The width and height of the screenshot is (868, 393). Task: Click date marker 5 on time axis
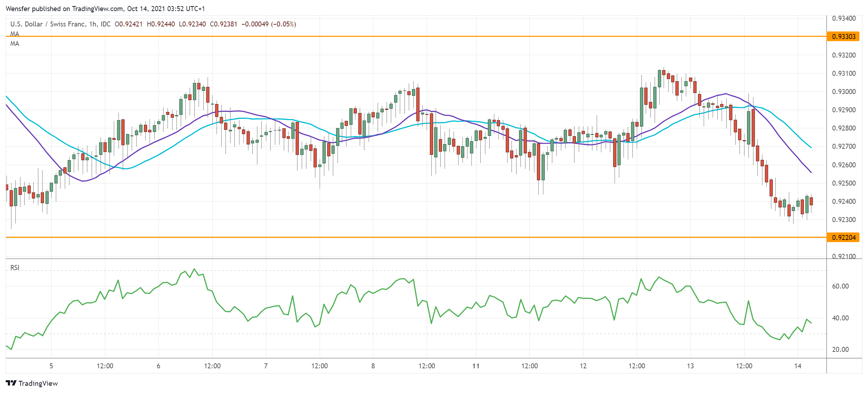(x=51, y=366)
